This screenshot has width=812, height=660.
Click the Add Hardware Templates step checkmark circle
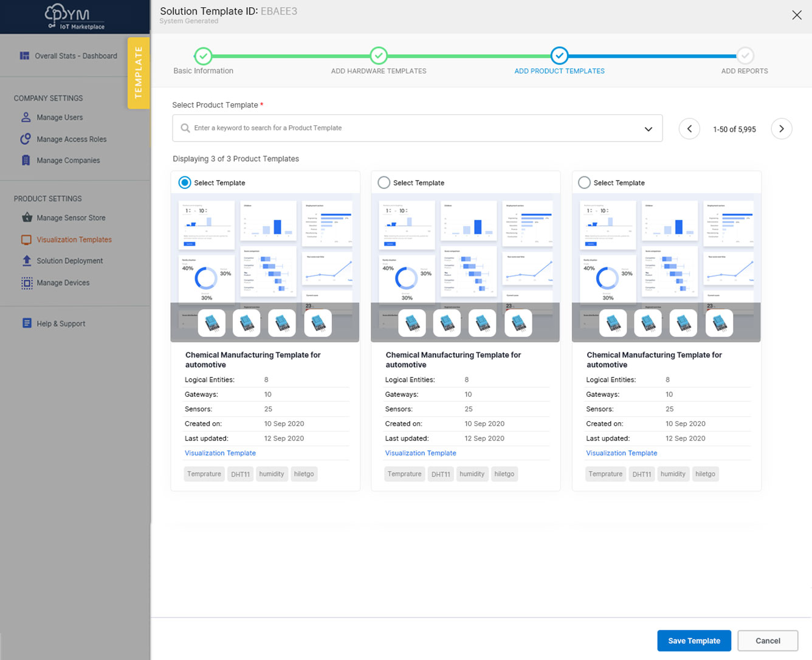(x=379, y=56)
